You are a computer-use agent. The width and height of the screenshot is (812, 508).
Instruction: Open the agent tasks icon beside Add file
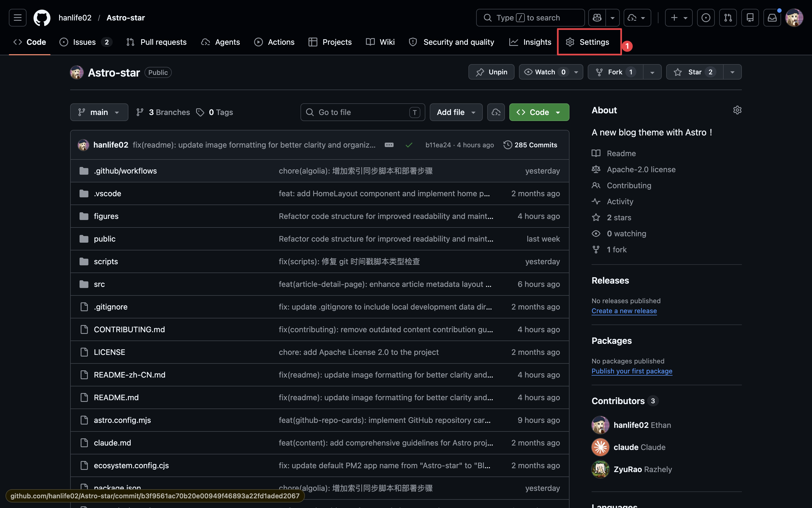pos(496,112)
